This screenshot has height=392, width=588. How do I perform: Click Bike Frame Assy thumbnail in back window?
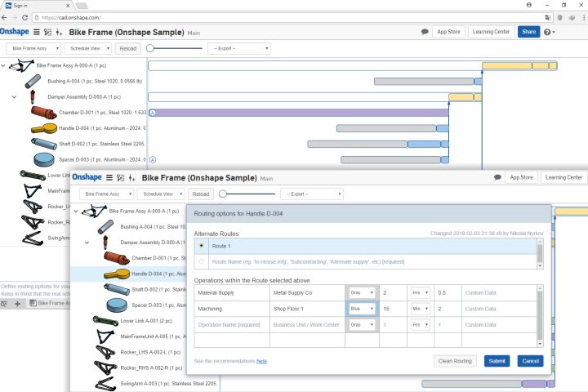click(x=21, y=65)
